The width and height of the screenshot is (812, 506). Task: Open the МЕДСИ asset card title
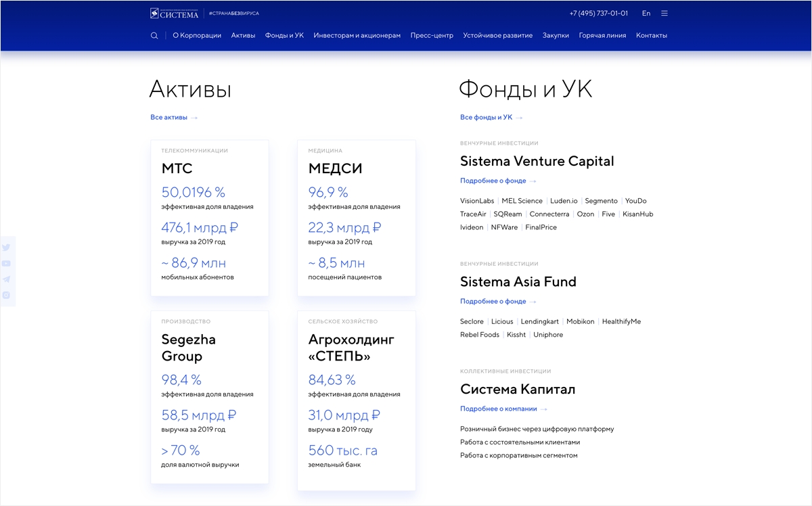click(336, 168)
